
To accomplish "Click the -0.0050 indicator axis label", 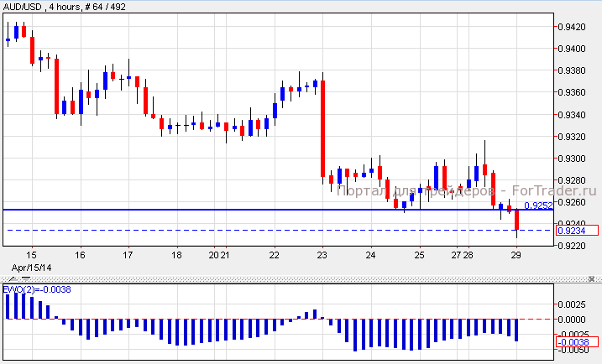I will click(x=574, y=350).
